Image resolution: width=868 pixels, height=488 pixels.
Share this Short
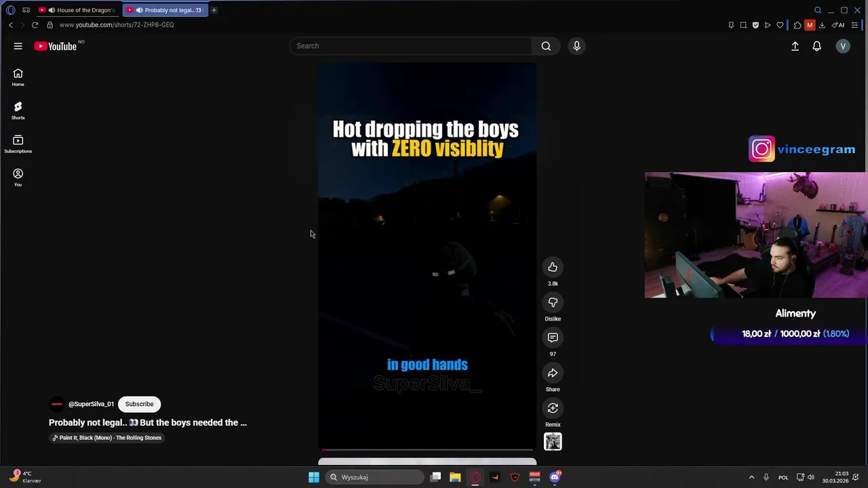tap(553, 373)
